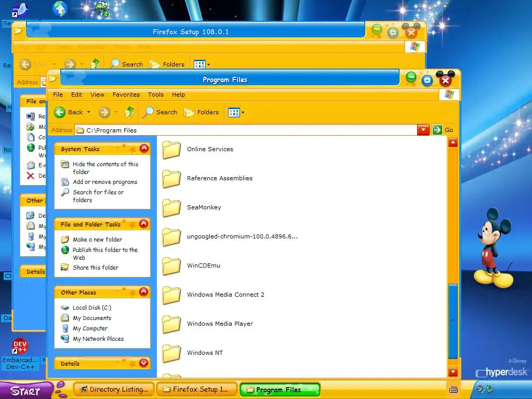532x399 pixels.
Task: Go up one folder level in Program Files
Action: pos(129,112)
